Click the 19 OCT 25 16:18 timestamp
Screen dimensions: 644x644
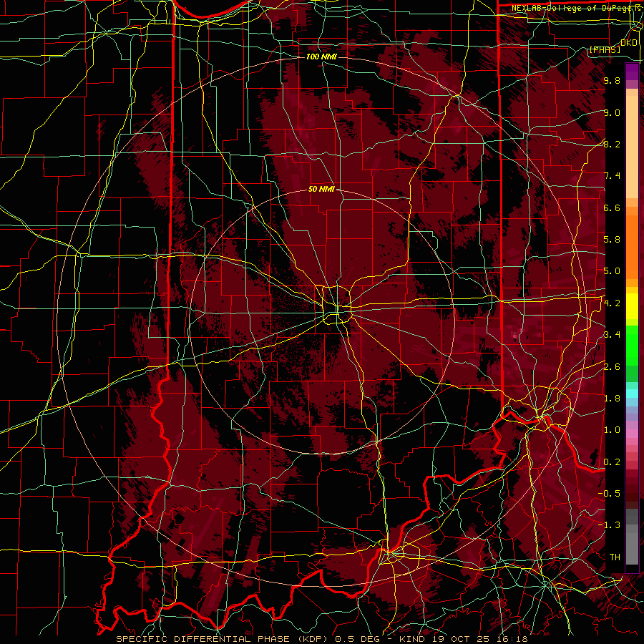(x=479, y=639)
